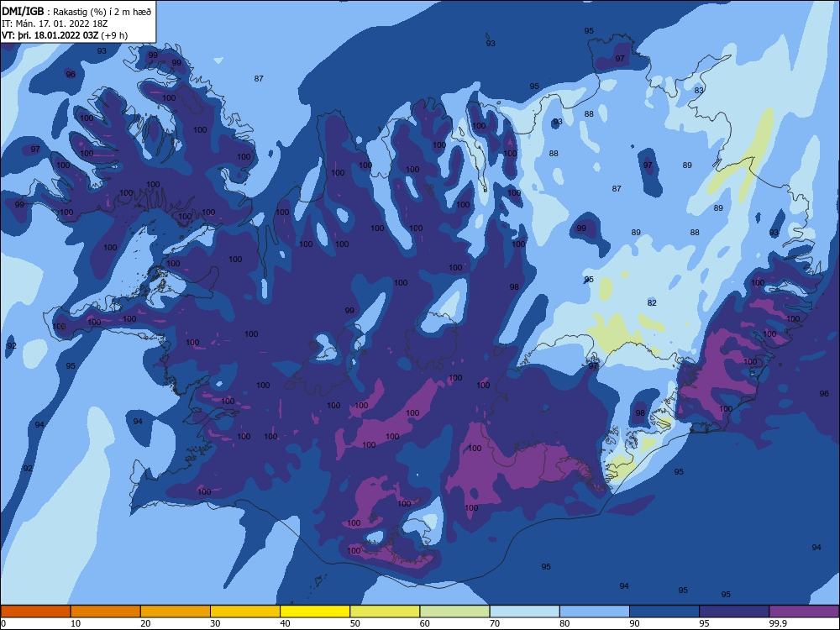Viewport: 840px width, 630px height.
Task: Select the initial time line "IT: Mán. 17. 01. 2022 18Z"
Action: [55, 24]
